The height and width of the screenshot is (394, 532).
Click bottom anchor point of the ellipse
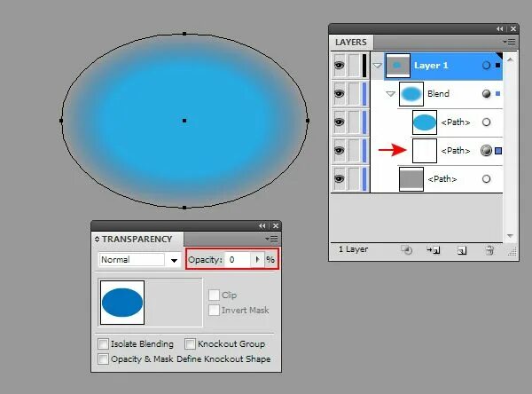pos(184,208)
